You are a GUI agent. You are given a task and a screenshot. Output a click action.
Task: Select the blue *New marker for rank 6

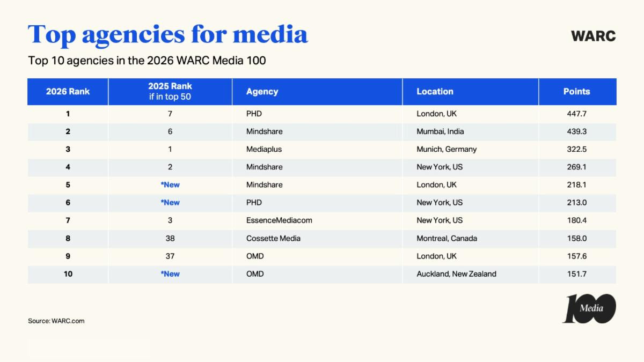tap(170, 202)
